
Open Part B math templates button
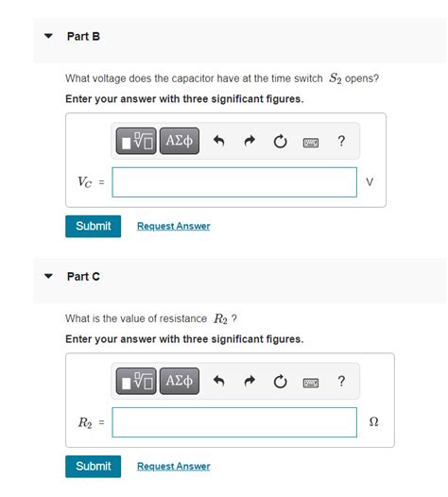click(x=136, y=141)
